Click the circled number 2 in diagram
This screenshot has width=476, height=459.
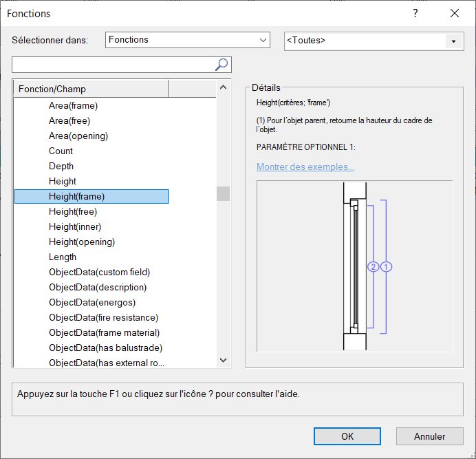373,267
